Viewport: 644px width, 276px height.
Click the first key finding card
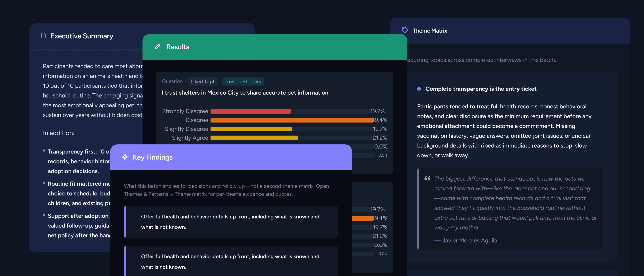click(x=231, y=222)
